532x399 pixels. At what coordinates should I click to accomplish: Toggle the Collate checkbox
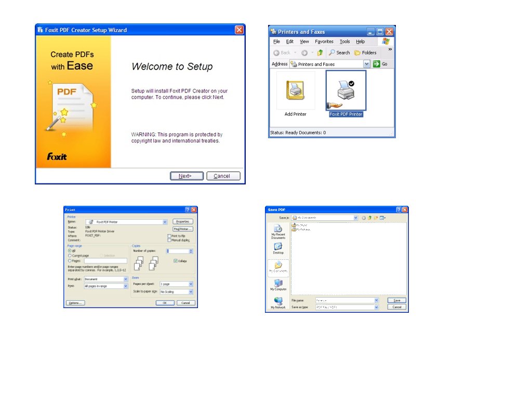tap(176, 261)
